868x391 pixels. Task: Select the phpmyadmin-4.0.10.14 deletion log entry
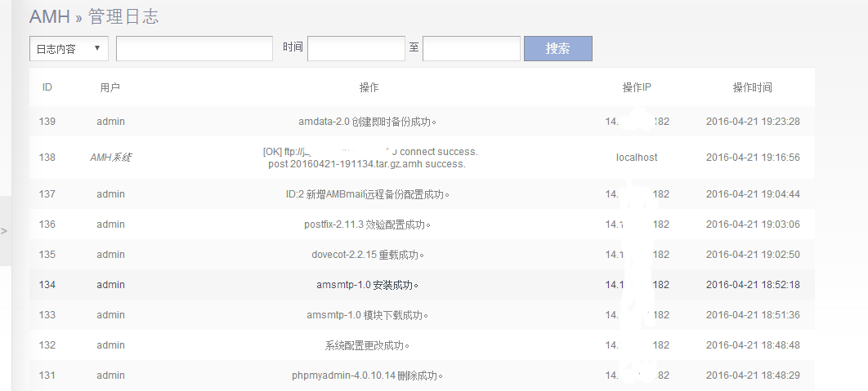click(368, 375)
